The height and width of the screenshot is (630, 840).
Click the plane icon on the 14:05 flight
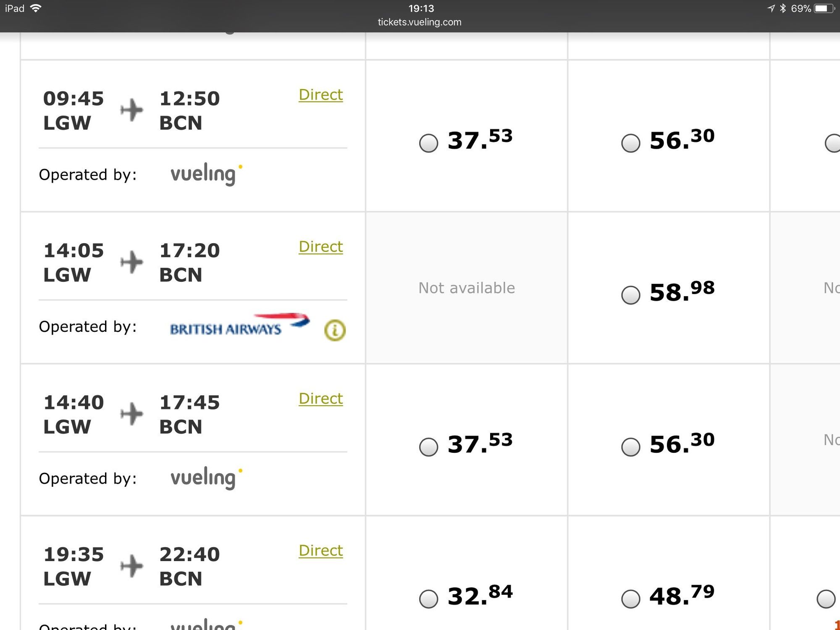131,262
